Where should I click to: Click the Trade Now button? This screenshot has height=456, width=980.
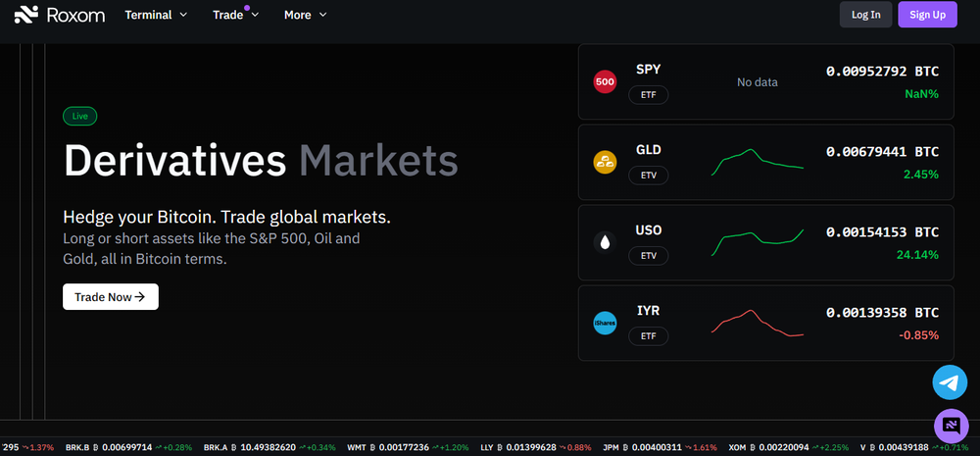[111, 296]
